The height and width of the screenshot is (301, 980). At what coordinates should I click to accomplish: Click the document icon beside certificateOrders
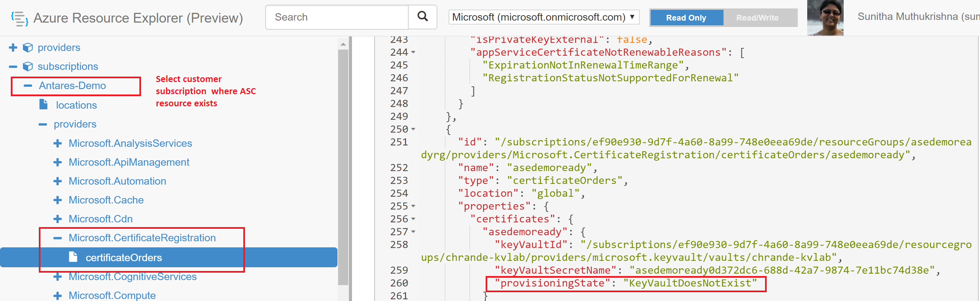click(73, 257)
